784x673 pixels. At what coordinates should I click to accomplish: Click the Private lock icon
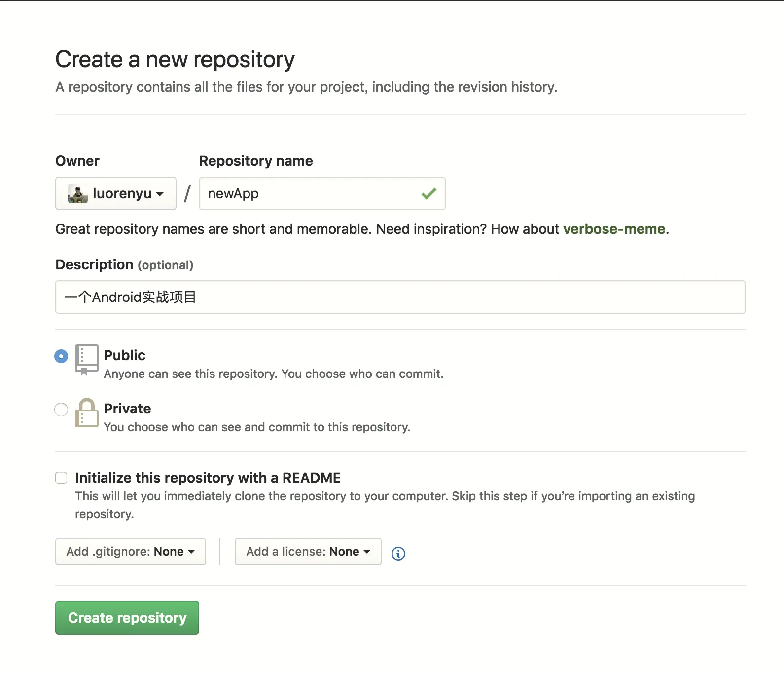(86, 412)
